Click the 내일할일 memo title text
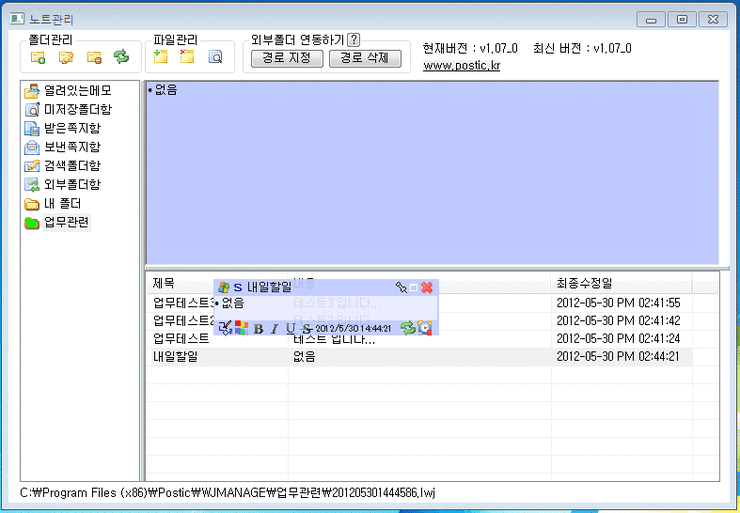This screenshot has width=740, height=513. pos(269,287)
